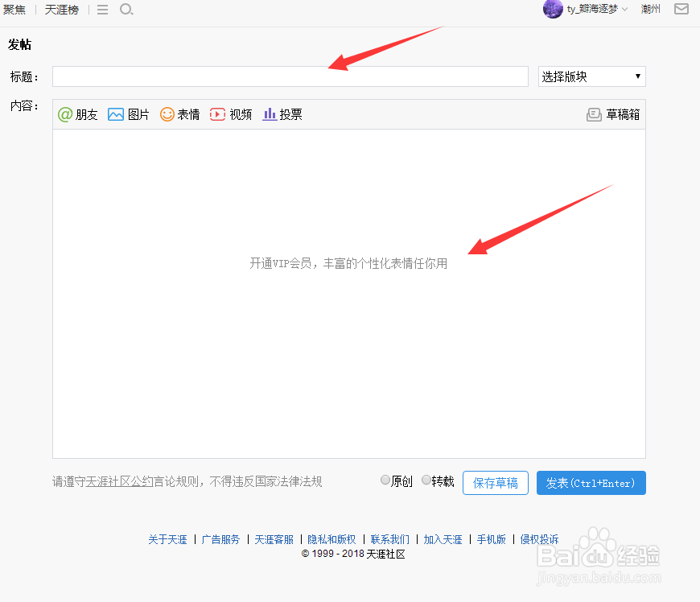Click the 潮州 location link
The width and height of the screenshot is (700, 602).
click(x=650, y=9)
